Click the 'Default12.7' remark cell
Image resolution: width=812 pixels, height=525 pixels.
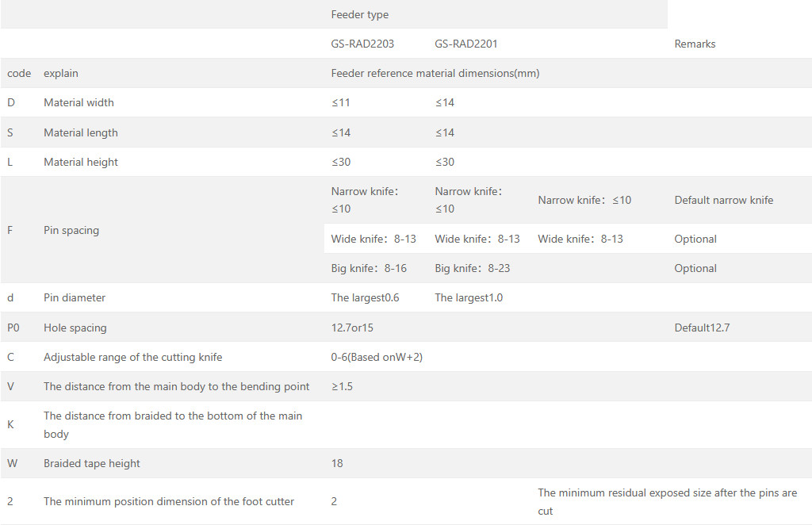pyautogui.click(x=702, y=328)
